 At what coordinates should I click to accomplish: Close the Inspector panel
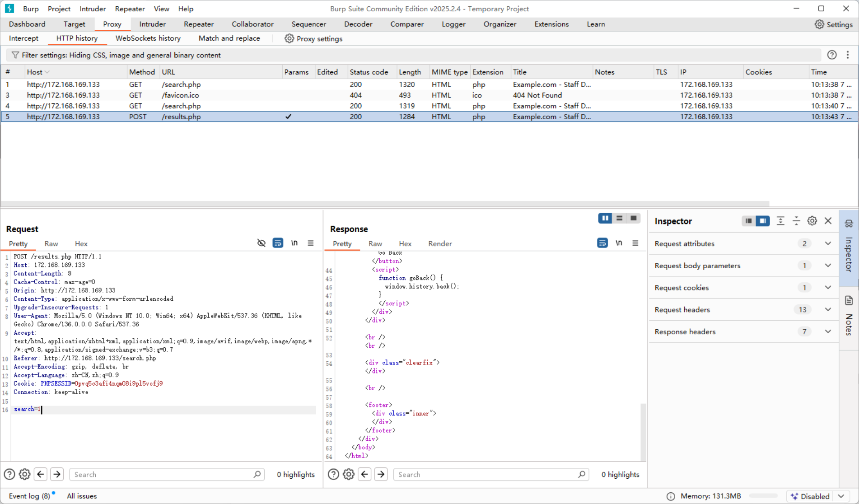point(828,221)
